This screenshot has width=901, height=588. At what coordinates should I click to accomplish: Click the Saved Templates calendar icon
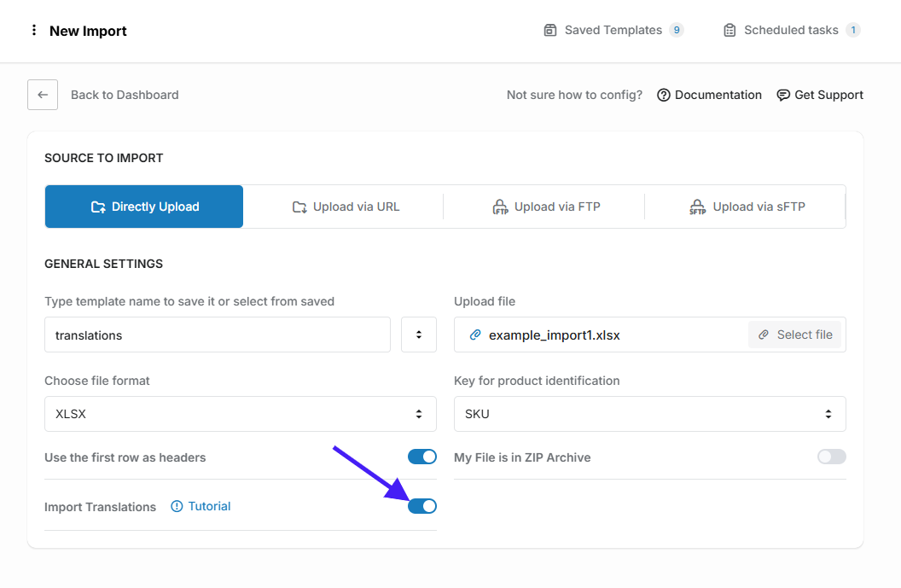[x=550, y=31]
